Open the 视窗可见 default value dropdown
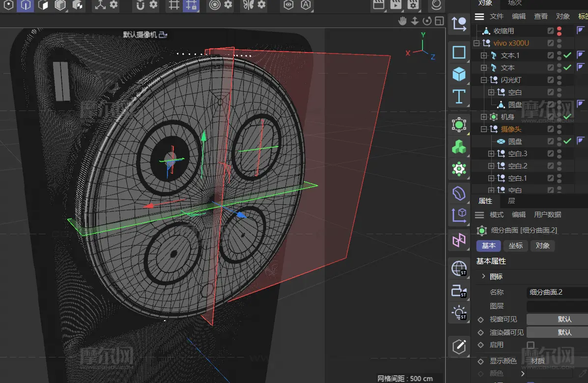588x383 pixels. [557, 319]
